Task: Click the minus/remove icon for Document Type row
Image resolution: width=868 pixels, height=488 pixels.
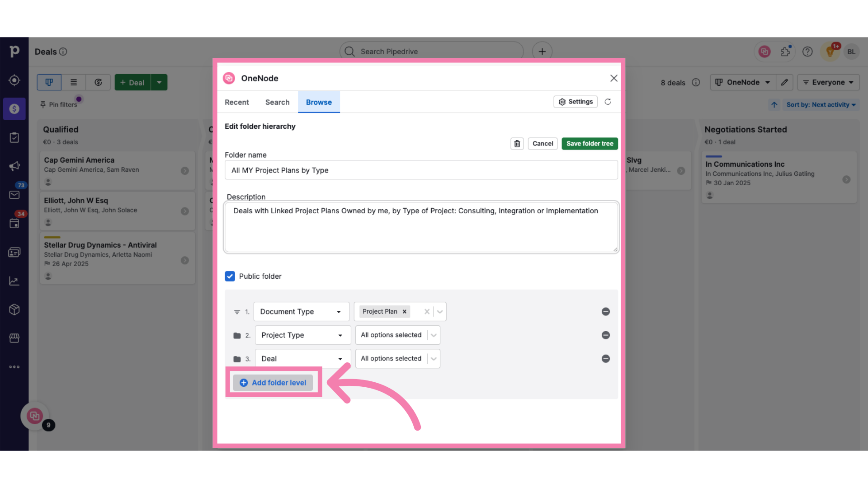Action: 606,311
